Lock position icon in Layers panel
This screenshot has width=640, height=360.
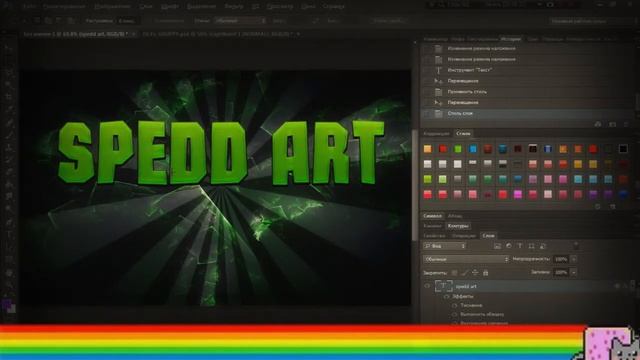point(475,272)
